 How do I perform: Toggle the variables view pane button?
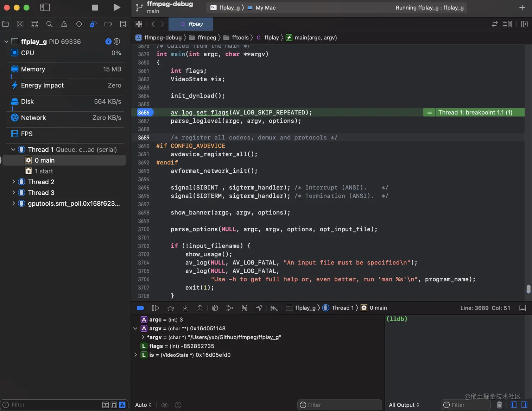click(x=514, y=405)
